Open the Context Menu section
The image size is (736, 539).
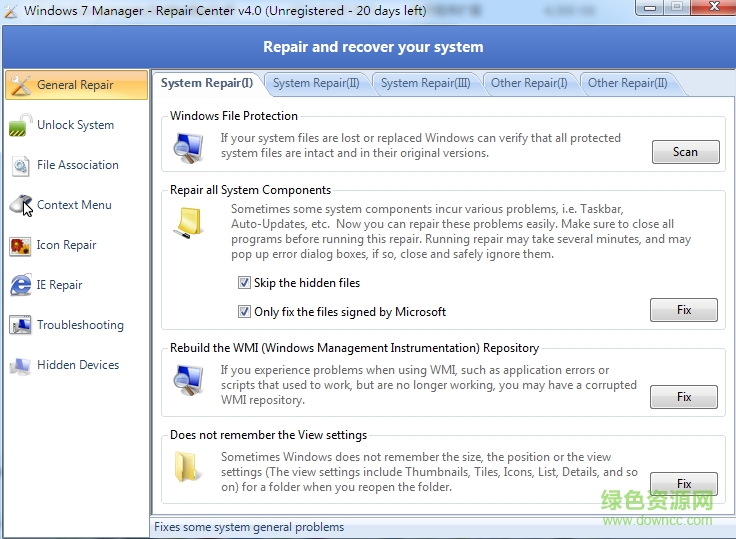[x=77, y=205]
